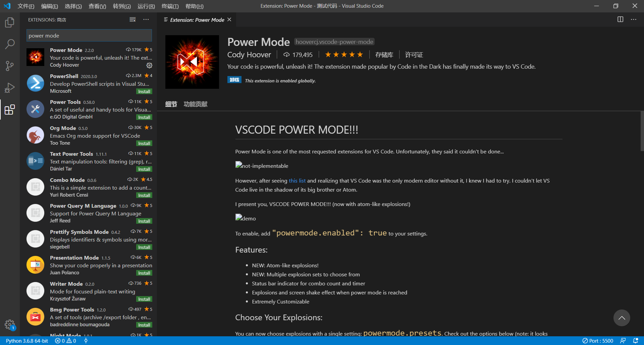Screen dimensions: 644x345
Task: Select the Combo Mode entry in results
Action: pos(89,187)
